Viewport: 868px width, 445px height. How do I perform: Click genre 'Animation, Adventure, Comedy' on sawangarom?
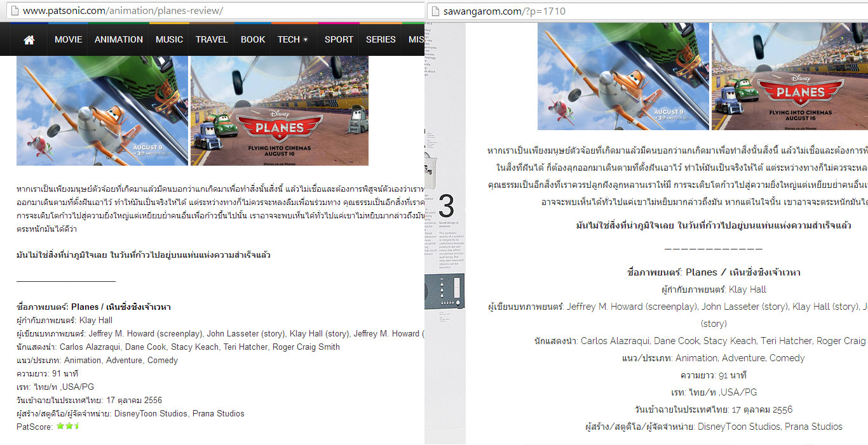740,358
